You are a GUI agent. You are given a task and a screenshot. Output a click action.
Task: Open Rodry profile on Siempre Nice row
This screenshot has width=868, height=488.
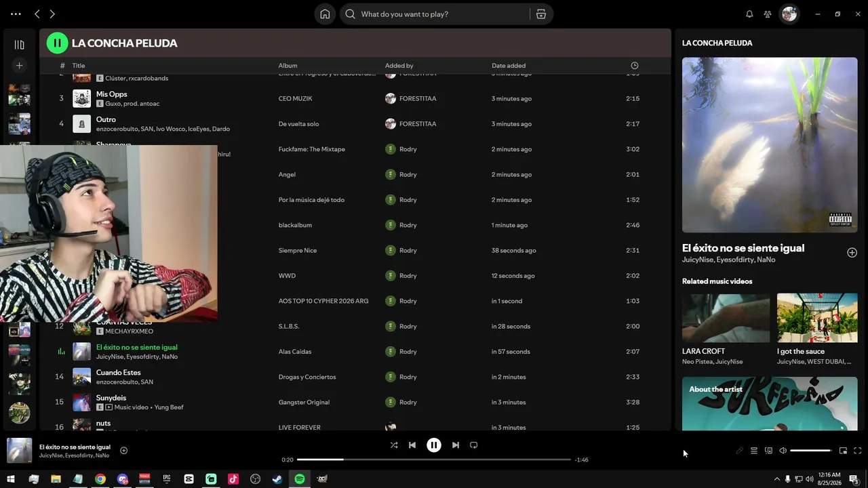(x=408, y=250)
